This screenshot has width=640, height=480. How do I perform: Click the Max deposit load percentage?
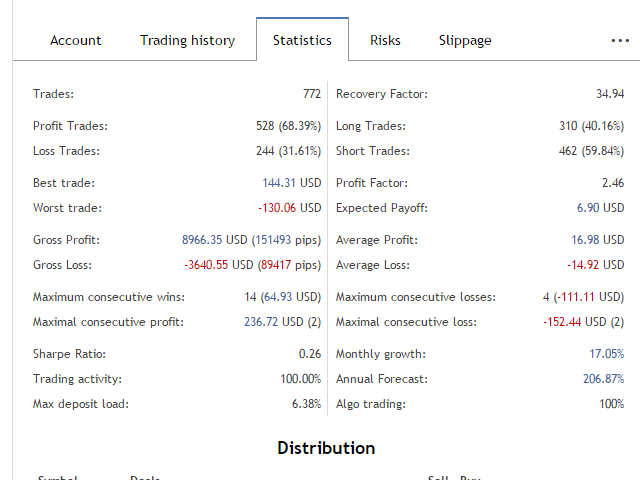pos(304,404)
